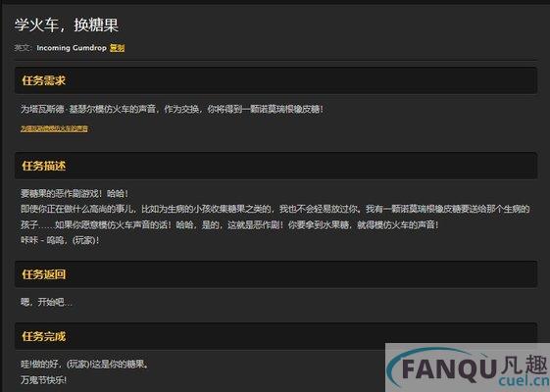Viewport: 550px width, 392px height.
Task: Click the description line starting 即使你正在做什么
Action: [x=275, y=210]
